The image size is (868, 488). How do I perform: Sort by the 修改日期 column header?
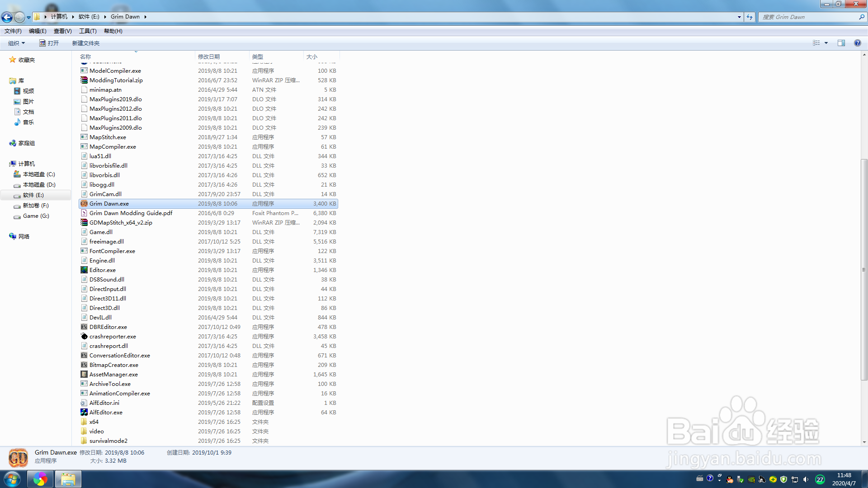point(222,56)
